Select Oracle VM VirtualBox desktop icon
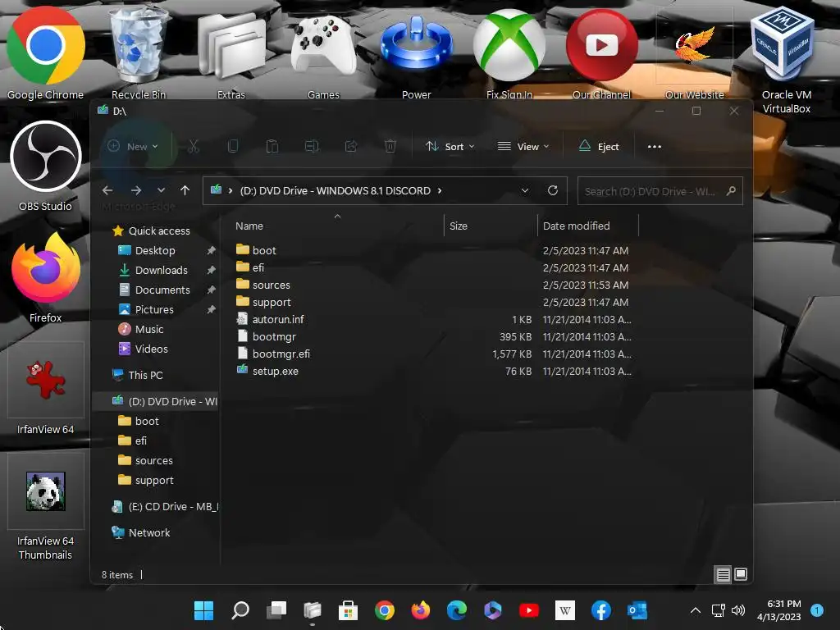This screenshot has height=630, width=840. coord(787,60)
